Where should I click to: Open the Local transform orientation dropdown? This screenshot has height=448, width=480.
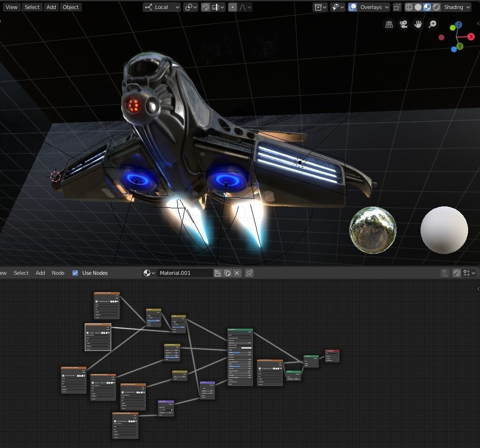pos(161,7)
